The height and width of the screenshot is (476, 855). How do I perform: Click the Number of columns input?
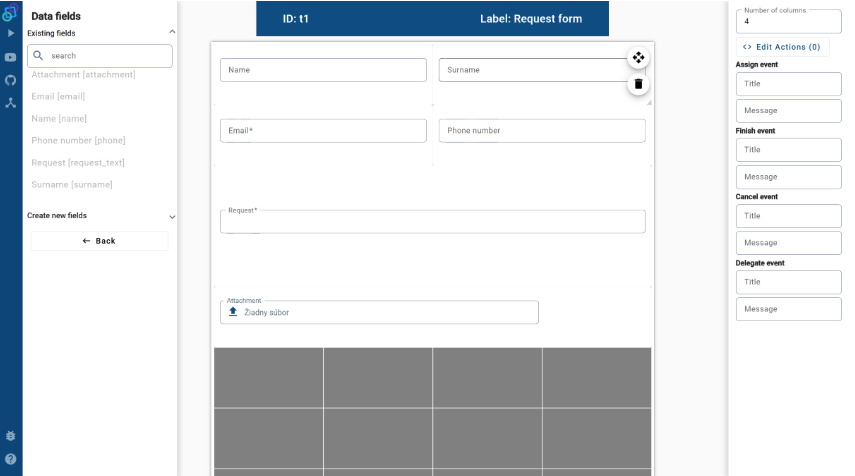(788, 20)
